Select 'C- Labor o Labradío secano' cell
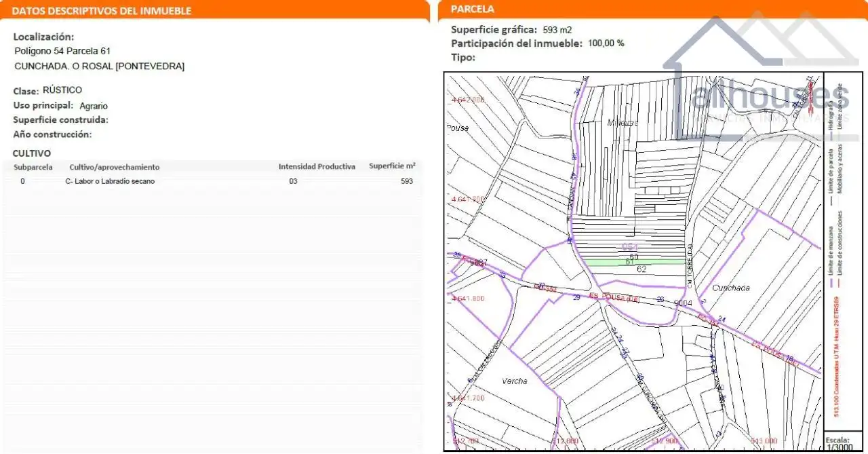The width and height of the screenshot is (868, 454). pyautogui.click(x=110, y=181)
